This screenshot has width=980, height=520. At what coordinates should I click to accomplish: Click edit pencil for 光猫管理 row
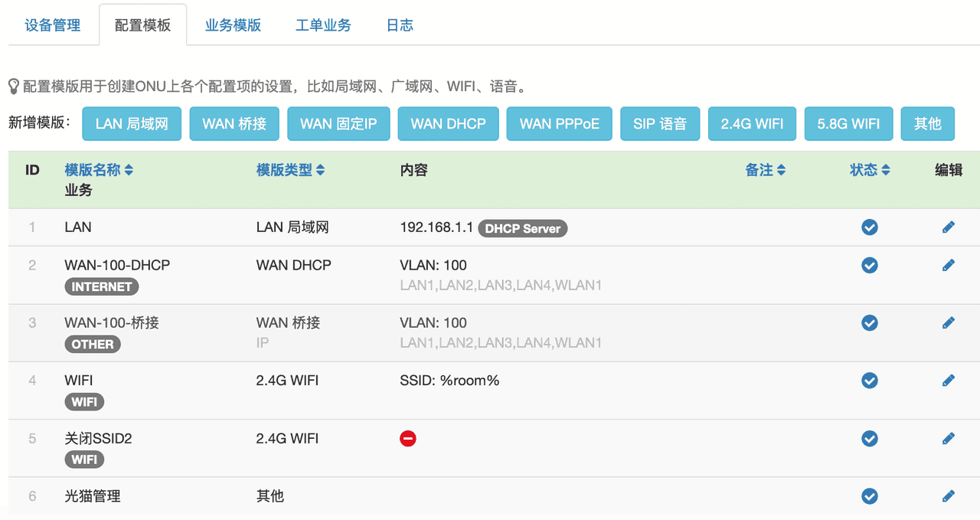click(949, 496)
